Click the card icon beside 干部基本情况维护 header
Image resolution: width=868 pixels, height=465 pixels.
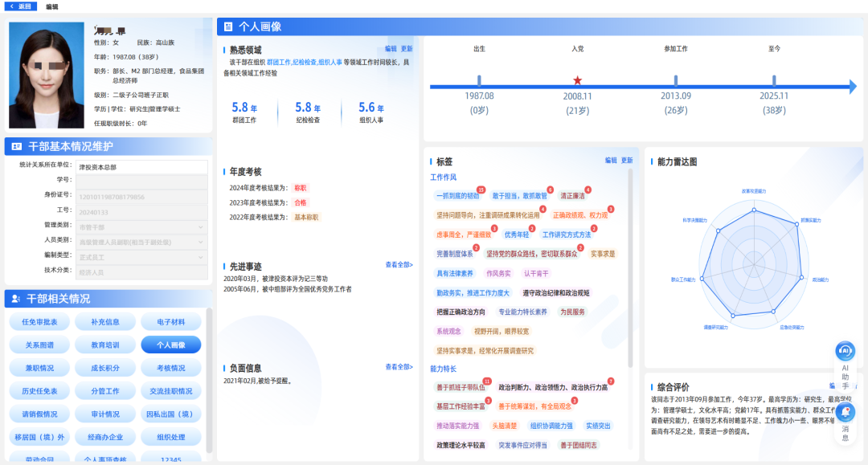16,146
